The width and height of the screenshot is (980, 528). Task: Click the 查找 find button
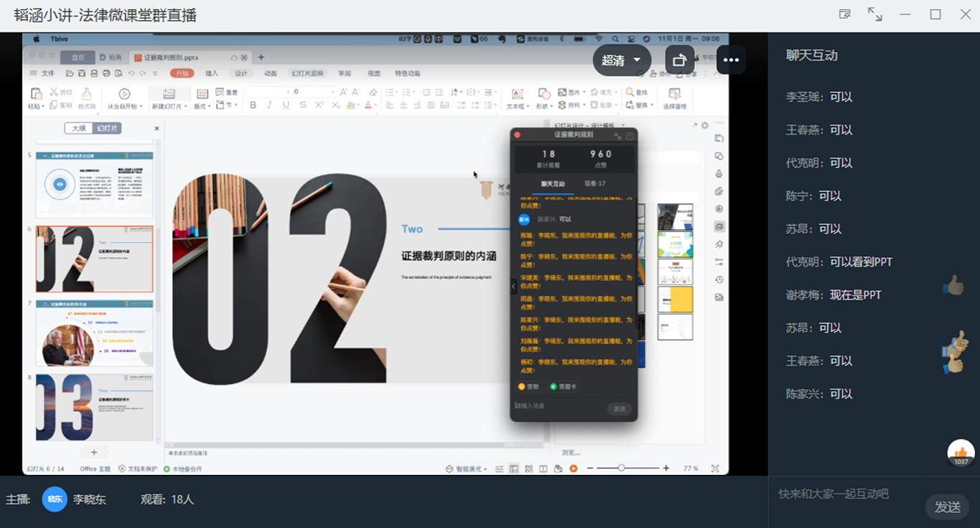click(x=637, y=93)
